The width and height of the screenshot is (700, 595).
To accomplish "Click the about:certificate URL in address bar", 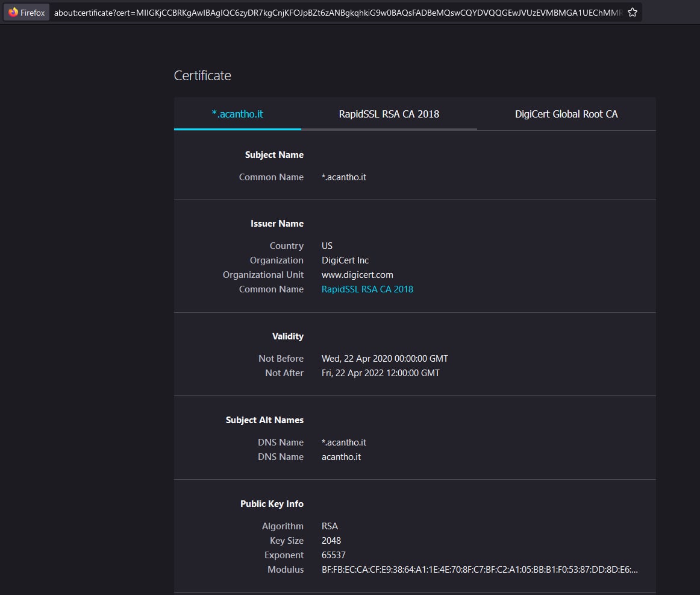I will (x=338, y=13).
